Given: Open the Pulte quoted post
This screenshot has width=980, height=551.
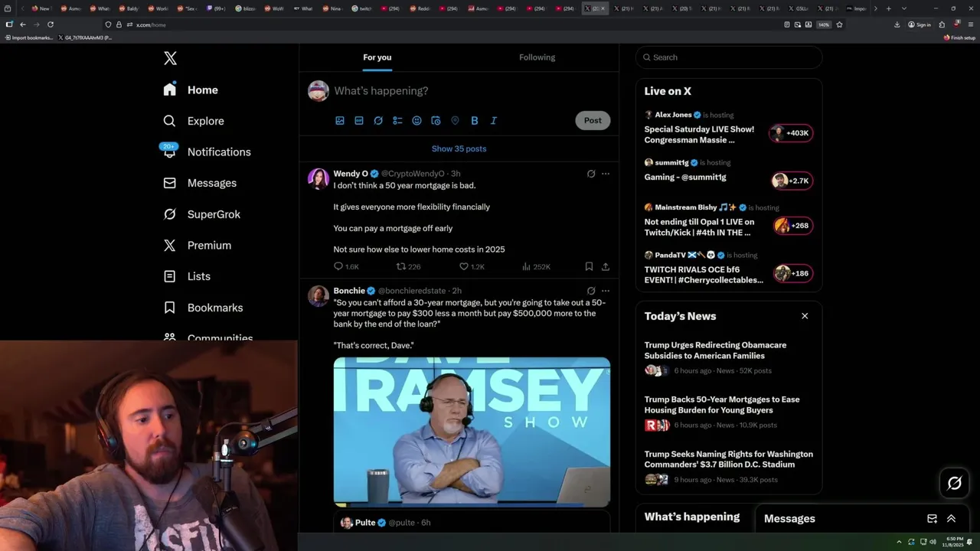Looking at the screenshot, I should click(x=472, y=523).
